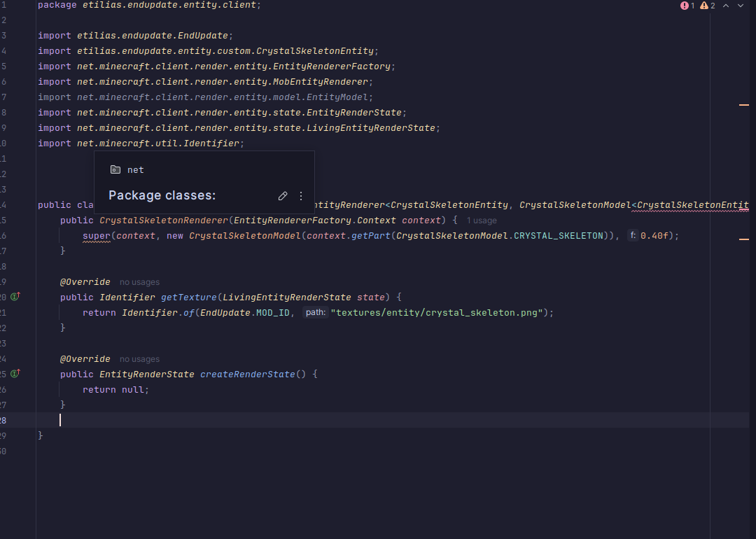Click 'no usages' hint above createRenderState

(139, 359)
